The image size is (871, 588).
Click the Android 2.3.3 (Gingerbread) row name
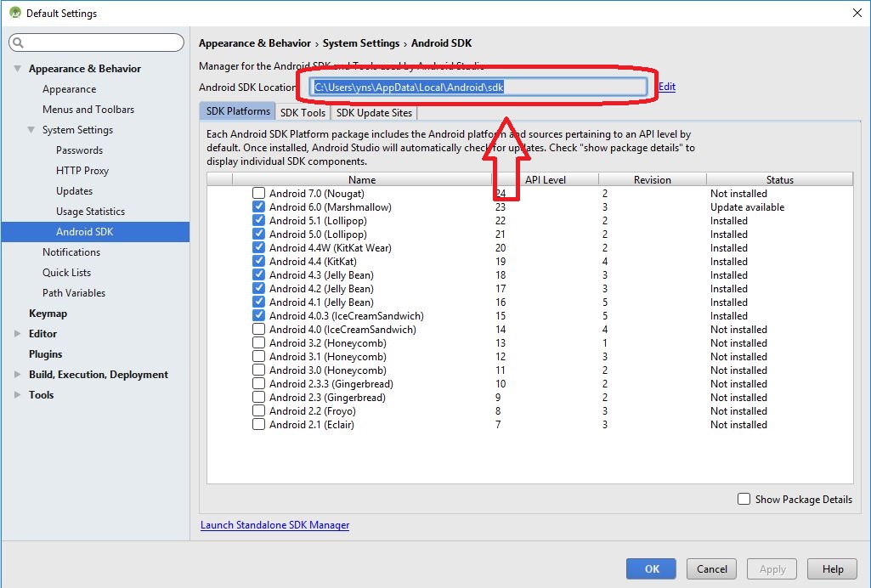tap(331, 384)
